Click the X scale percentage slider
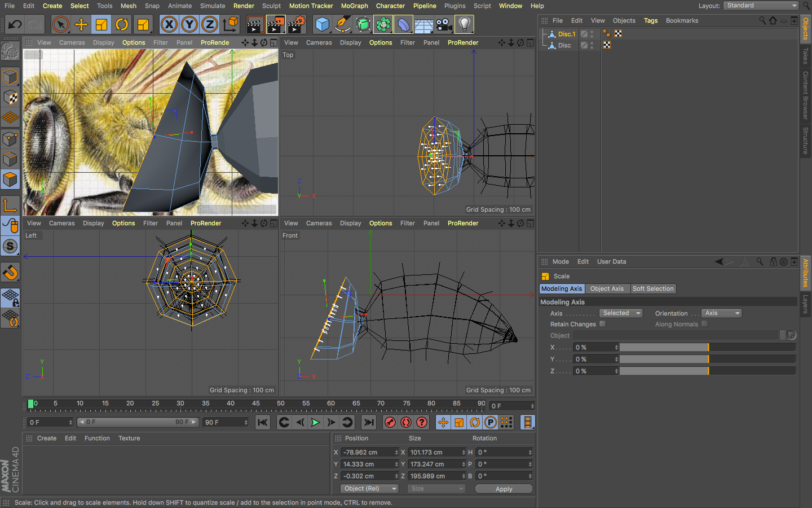812x508 pixels. pyautogui.click(x=707, y=348)
